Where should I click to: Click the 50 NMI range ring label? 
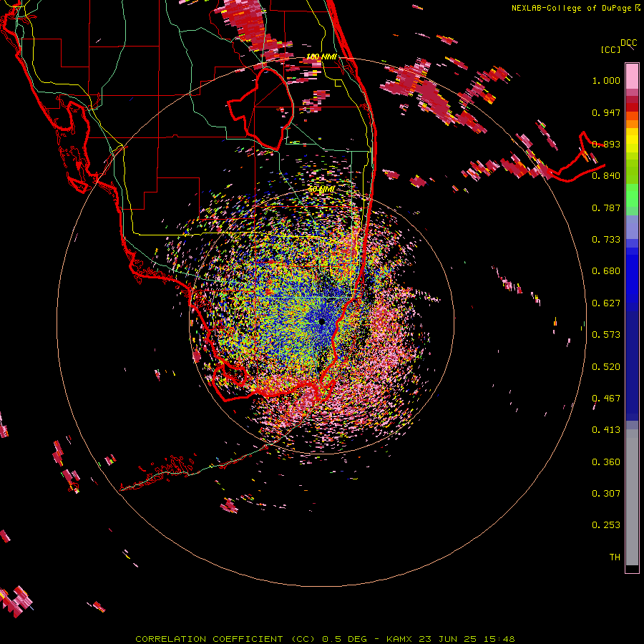tap(321, 190)
